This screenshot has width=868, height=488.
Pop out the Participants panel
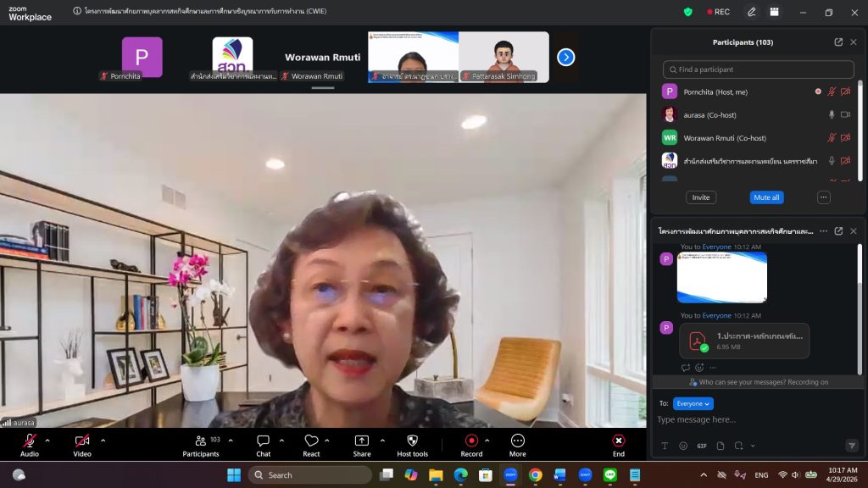(838, 42)
